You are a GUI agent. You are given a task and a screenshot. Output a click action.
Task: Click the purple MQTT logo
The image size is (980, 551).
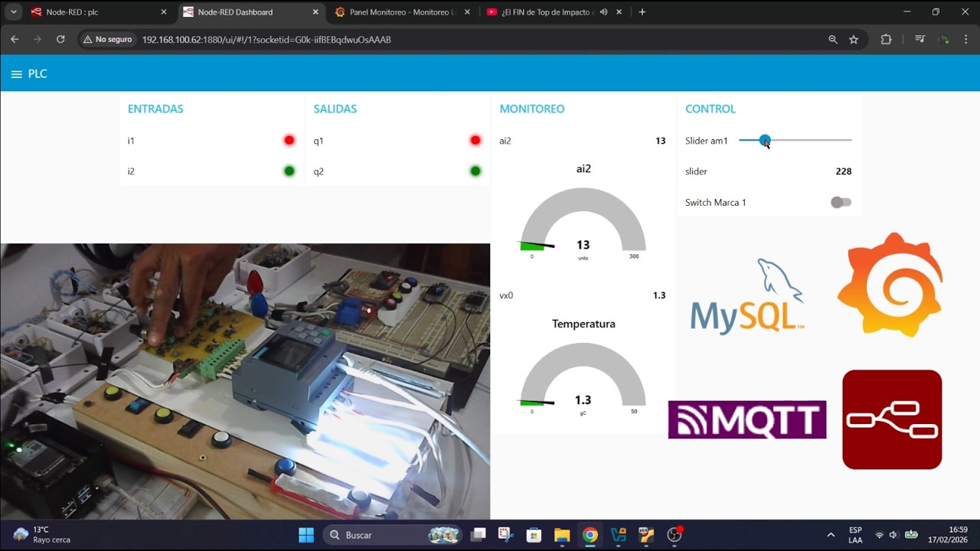pos(747,419)
